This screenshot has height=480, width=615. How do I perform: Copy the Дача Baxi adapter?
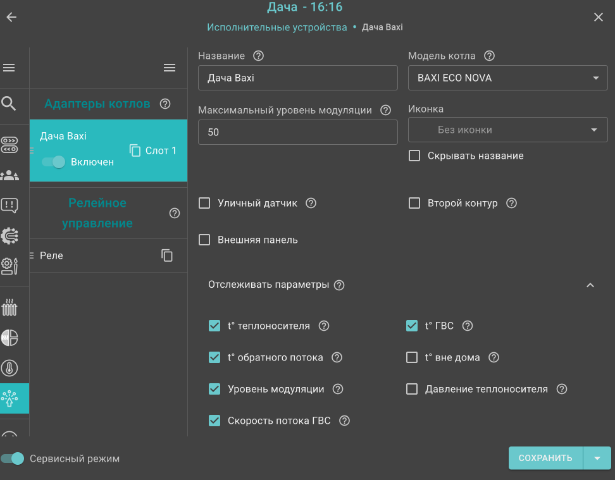coord(135,151)
